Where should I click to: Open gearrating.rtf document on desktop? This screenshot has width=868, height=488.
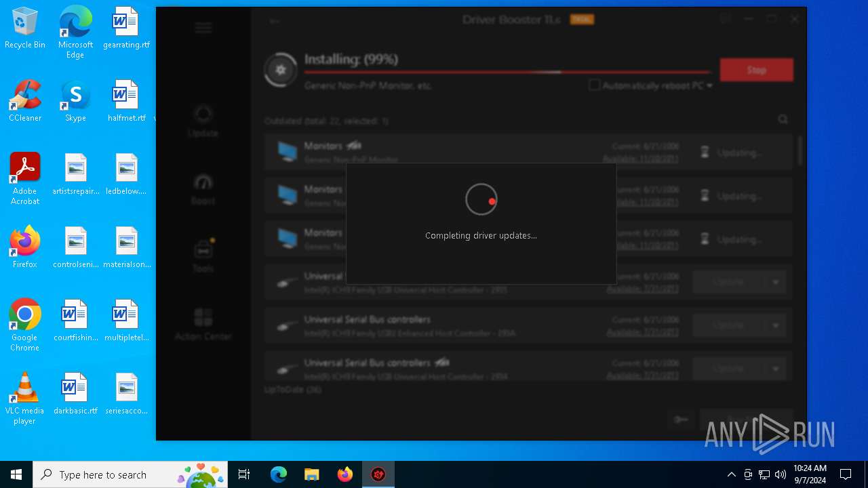coord(126,28)
